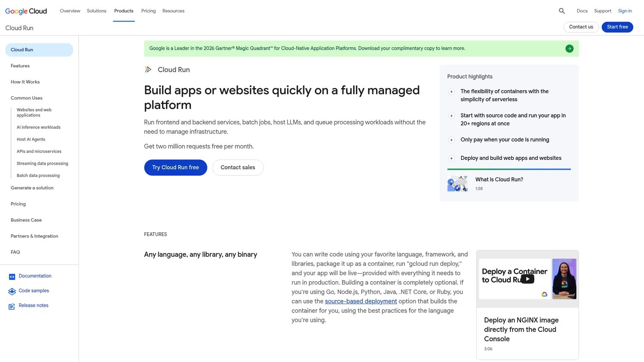The height and width of the screenshot is (362, 644).
Task: Expand 'Deploy and build web apps' arrow
Action: [451, 158]
